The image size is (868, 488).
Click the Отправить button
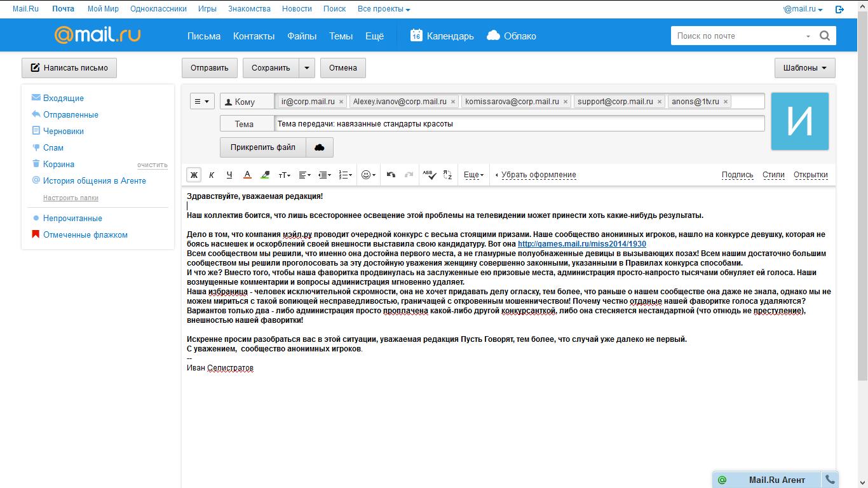click(x=210, y=68)
